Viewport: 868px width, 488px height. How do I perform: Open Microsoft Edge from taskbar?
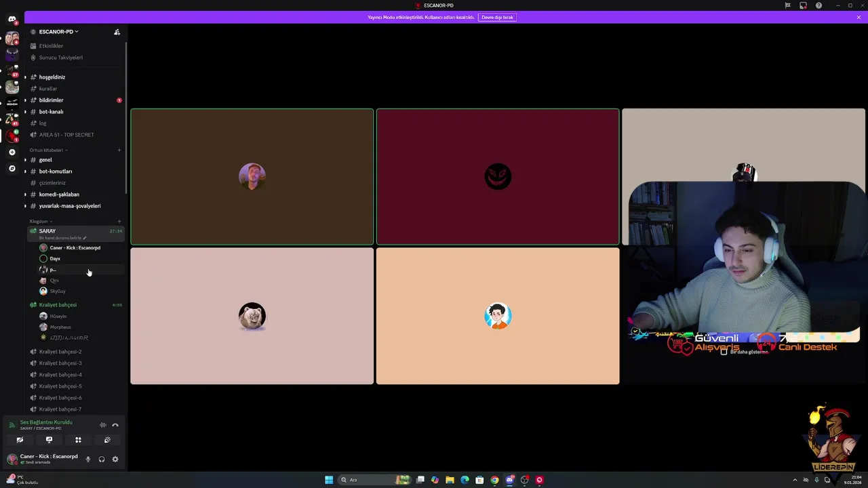[465, 480]
